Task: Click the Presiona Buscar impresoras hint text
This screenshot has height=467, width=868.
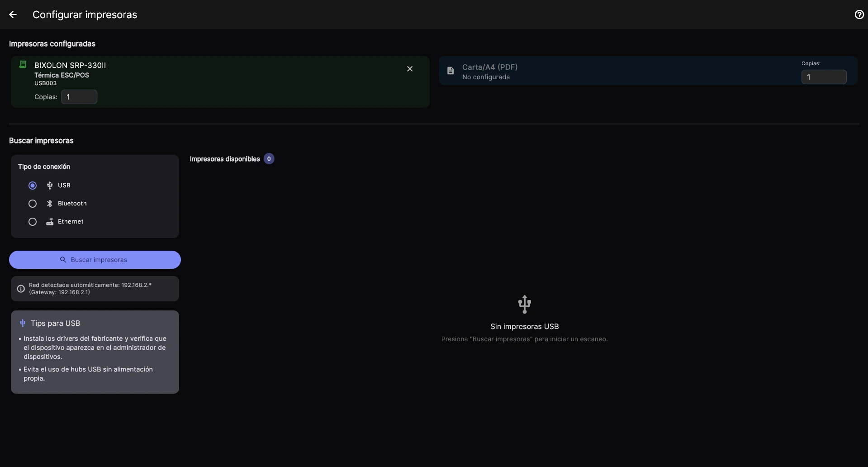Action: click(x=525, y=339)
